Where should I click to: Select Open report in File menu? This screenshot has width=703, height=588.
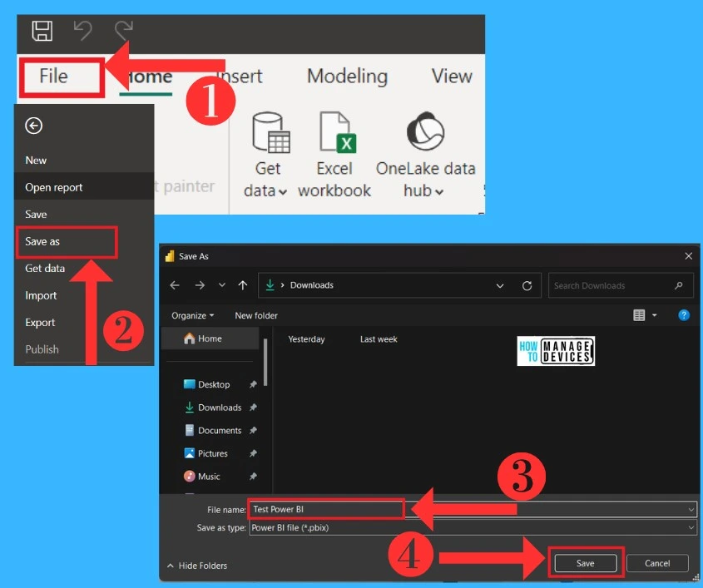(54, 187)
